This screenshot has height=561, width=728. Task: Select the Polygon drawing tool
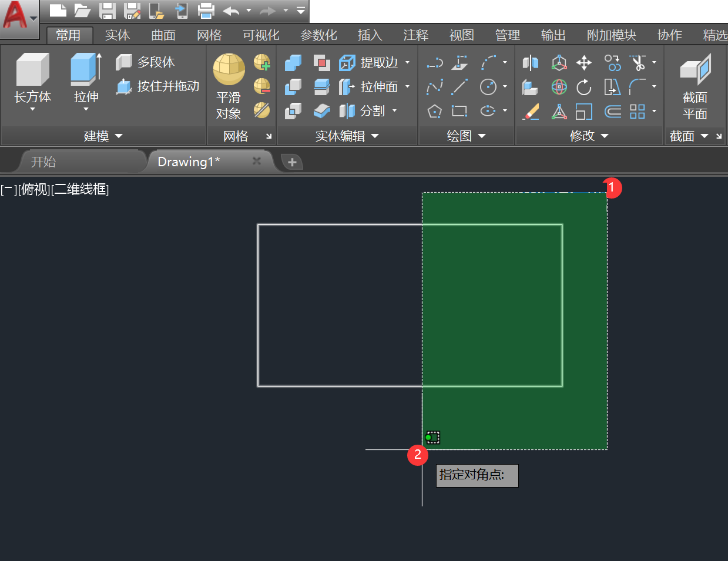[x=434, y=112]
